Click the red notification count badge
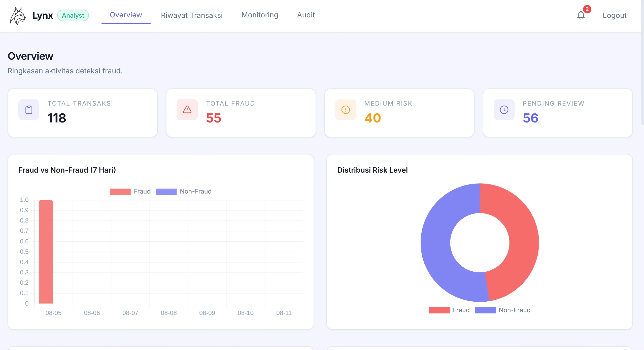This screenshot has width=644, height=350. point(587,9)
